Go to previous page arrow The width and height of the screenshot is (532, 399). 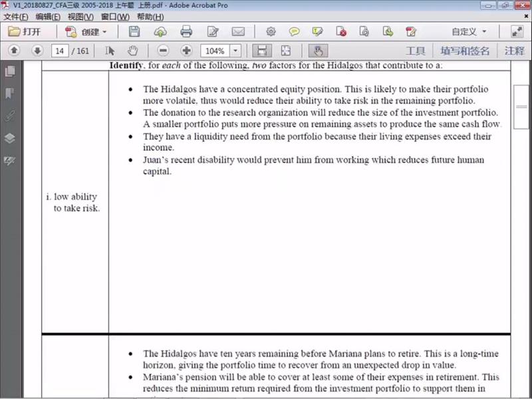14,51
